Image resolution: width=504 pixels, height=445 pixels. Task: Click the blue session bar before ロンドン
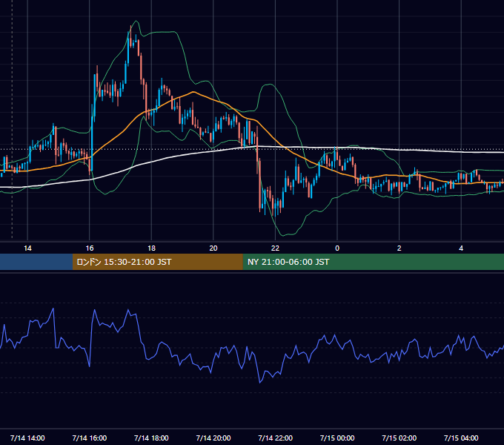tap(36, 262)
